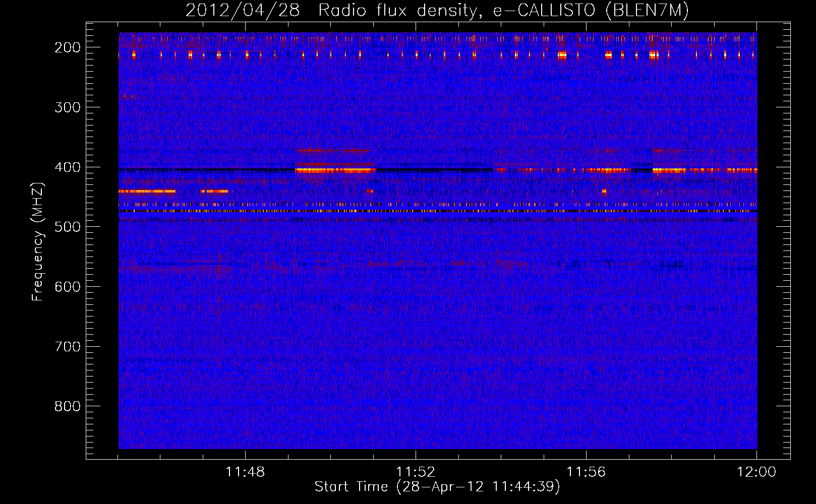Image resolution: width=816 pixels, height=504 pixels.
Task: Click the 11:48 time tick label
Action: point(245,472)
